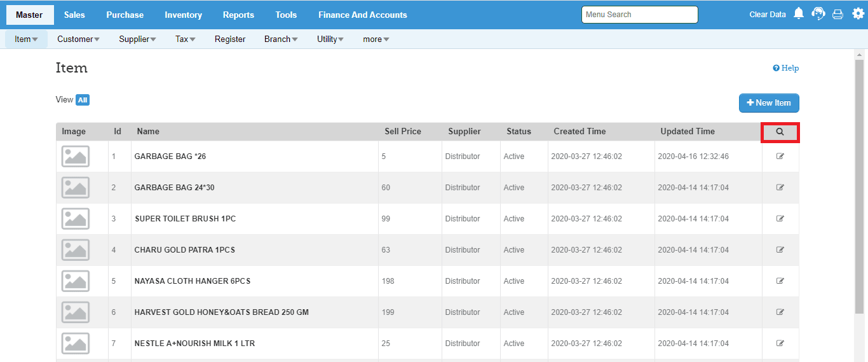Open the Register submenu item
868x362 pixels.
[x=230, y=39]
